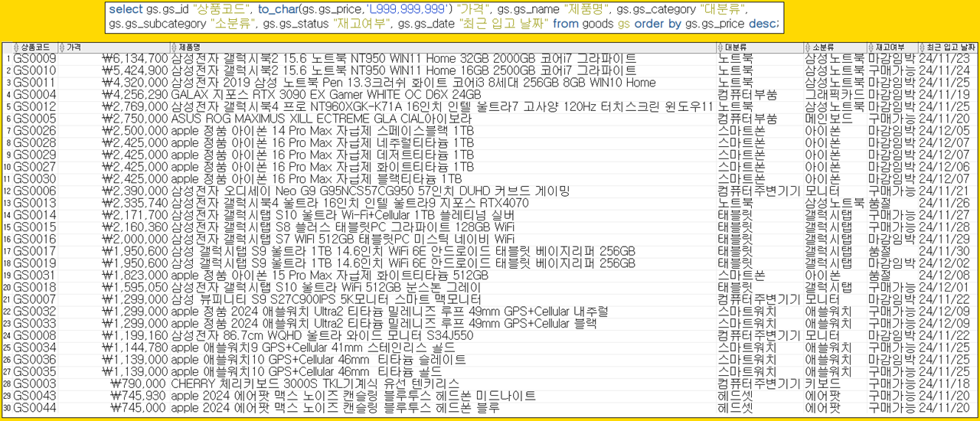Image resolution: width=980 pixels, height=421 pixels.
Task: Select product code cell GS0011
Action: 34,83
